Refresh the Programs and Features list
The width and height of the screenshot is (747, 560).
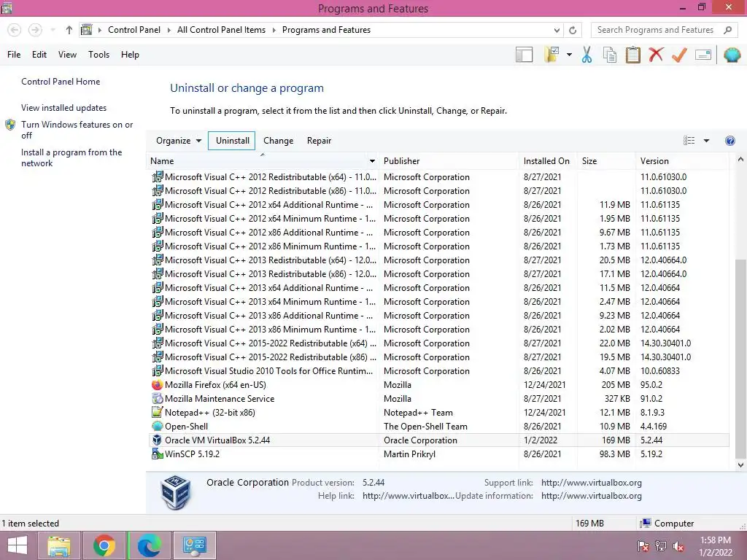(x=573, y=30)
